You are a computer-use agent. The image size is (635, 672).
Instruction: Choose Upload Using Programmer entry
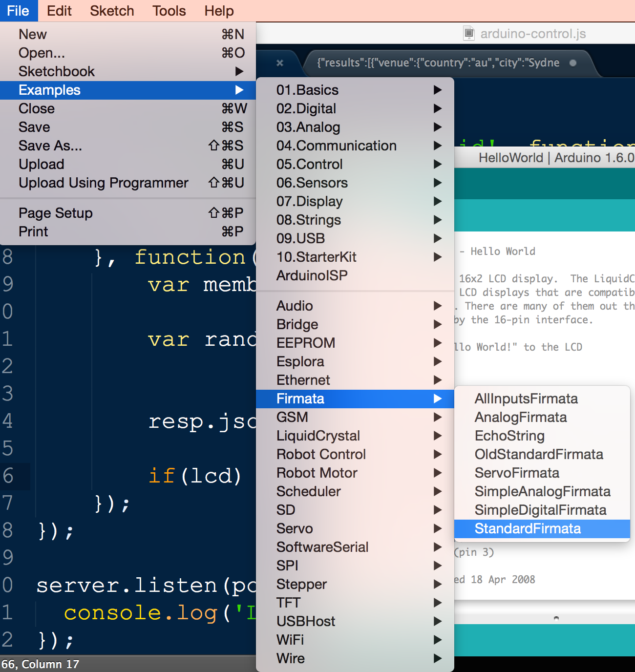[128, 183]
